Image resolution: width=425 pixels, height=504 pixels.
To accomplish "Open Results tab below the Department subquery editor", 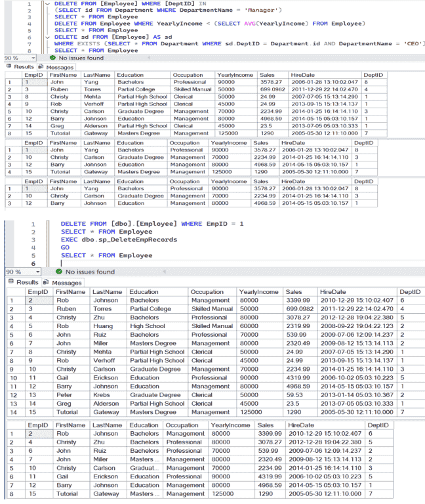I will tap(20, 67).
